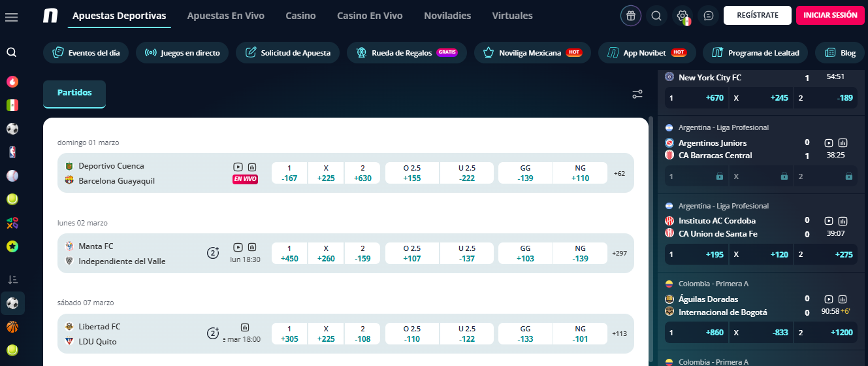The image size is (868, 366).
Task: Click Independiente del Valle team name
Action: tap(122, 261)
